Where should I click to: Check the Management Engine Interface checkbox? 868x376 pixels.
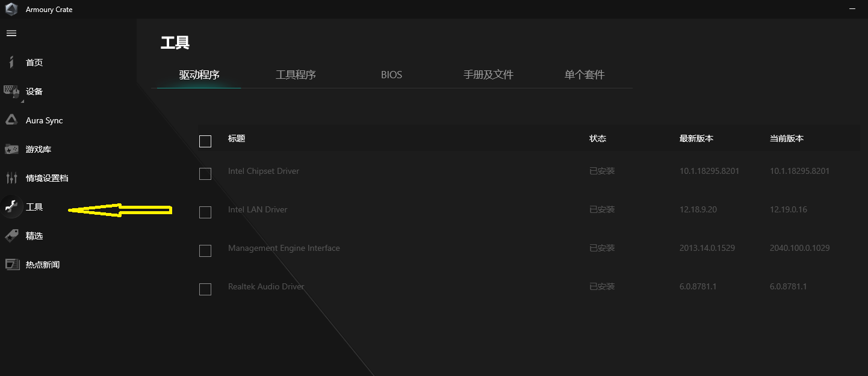tap(205, 251)
